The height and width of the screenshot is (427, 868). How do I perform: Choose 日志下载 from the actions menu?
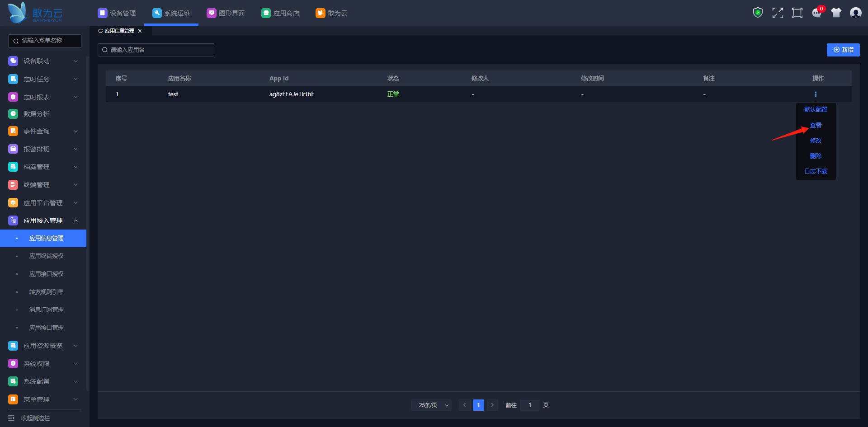click(816, 171)
